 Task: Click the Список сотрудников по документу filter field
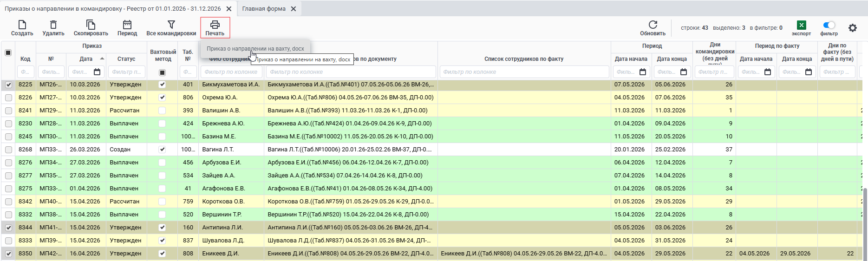tap(351, 72)
